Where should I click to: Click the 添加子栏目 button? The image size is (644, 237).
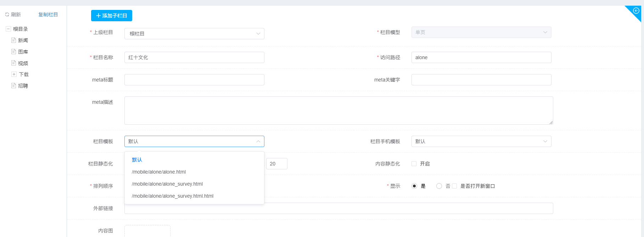pyautogui.click(x=112, y=16)
